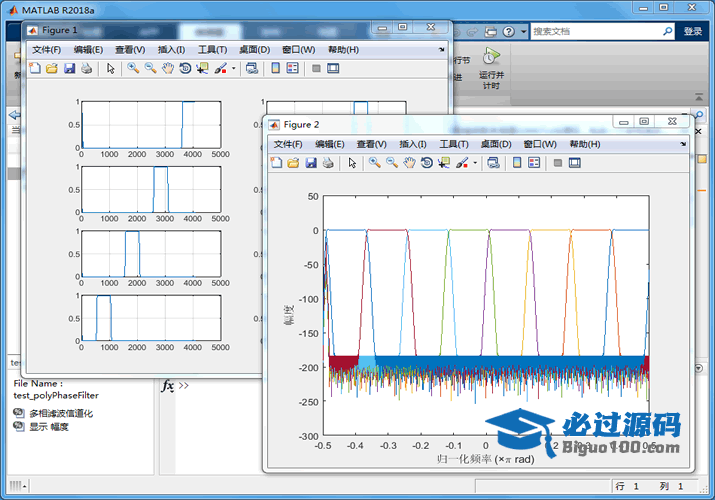Show Plot Tools icon in Figure 1
The width and height of the screenshot is (715, 500).
click(333, 68)
